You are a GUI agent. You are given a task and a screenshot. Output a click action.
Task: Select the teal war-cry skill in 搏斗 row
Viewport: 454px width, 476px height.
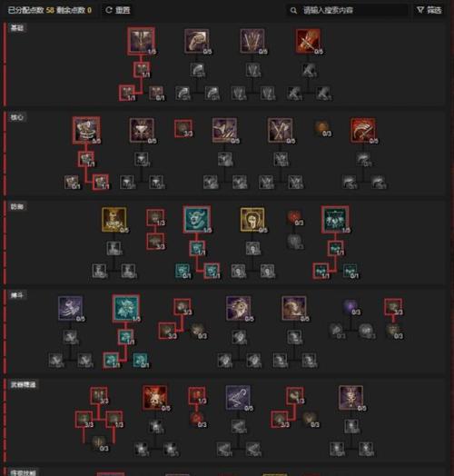[126, 308]
